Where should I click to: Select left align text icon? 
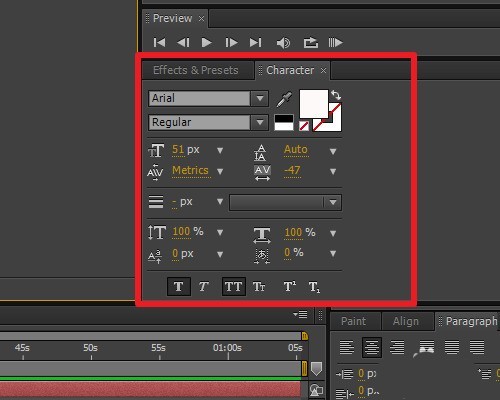pyautogui.click(x=347, y=347)
